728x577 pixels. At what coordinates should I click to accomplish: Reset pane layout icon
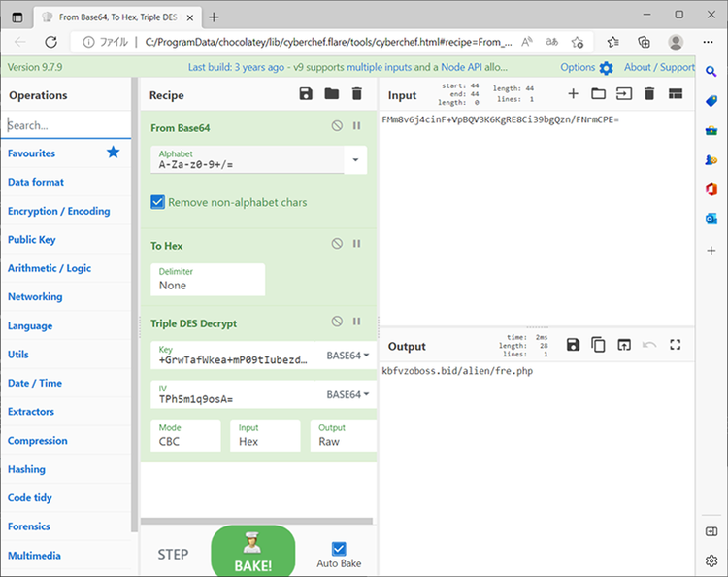(x=676, y=94)
